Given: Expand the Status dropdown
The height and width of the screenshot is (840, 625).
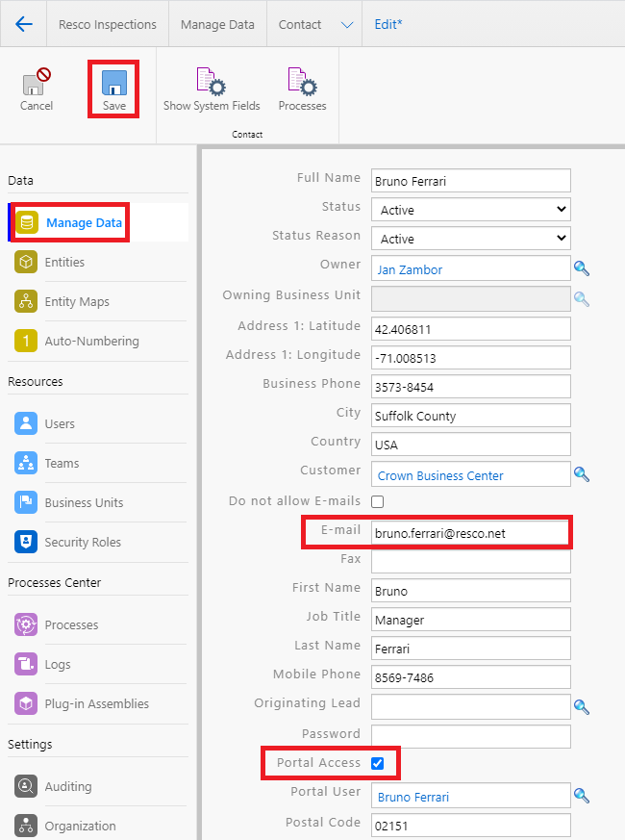Looking at the screenshot, I should [x=470, y=209].
